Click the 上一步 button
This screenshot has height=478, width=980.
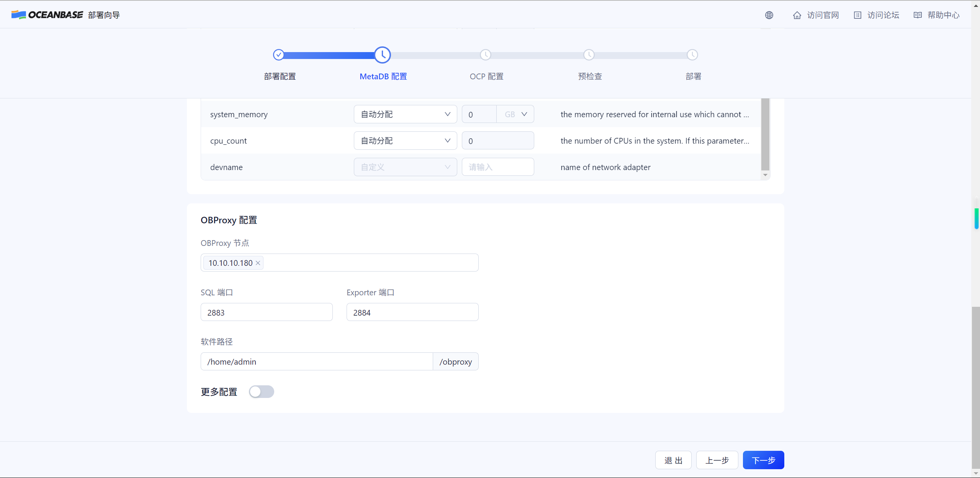[717, 460]
